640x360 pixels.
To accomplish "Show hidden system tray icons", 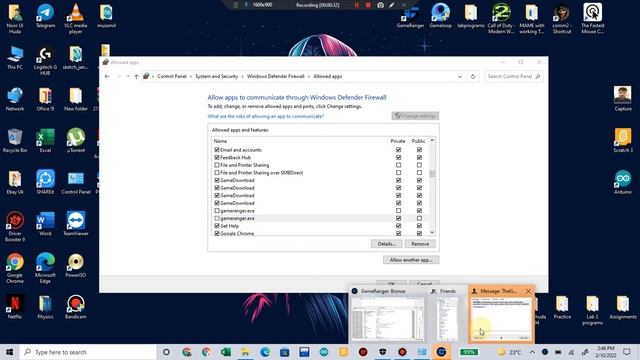I will [532, 352].
